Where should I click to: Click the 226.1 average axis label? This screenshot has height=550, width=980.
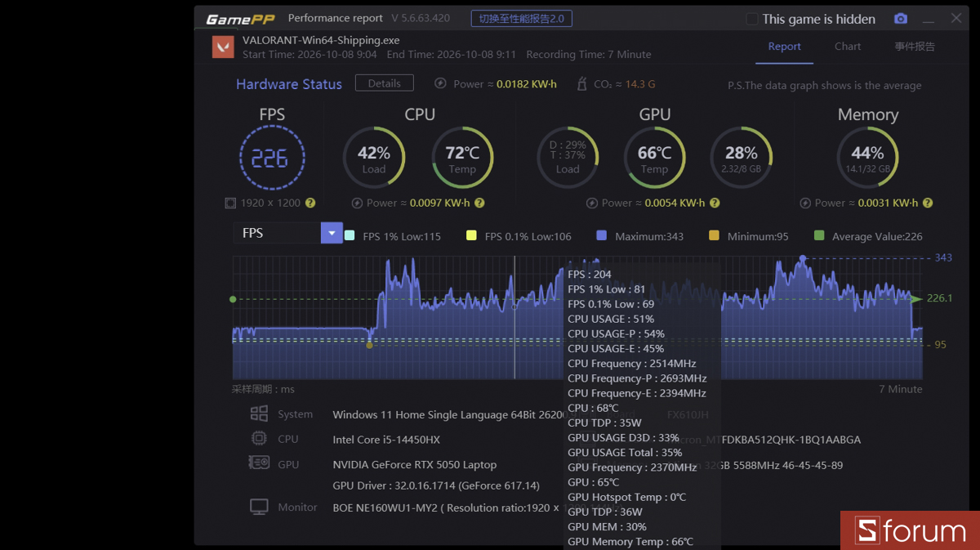click(939, 298)
